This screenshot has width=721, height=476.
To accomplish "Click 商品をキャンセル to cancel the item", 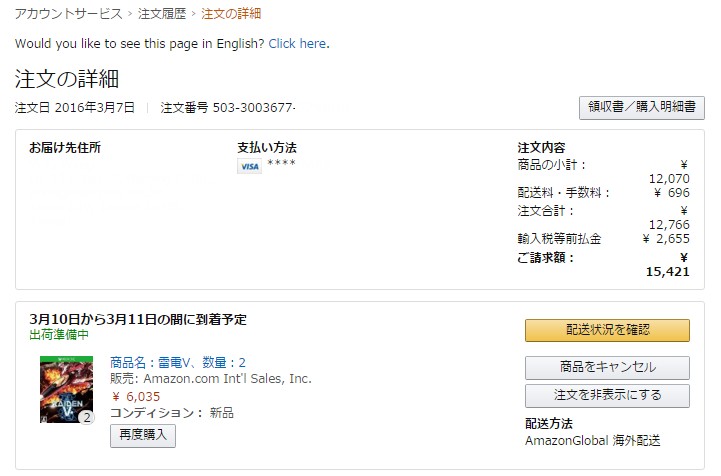I will pos(607,367).
